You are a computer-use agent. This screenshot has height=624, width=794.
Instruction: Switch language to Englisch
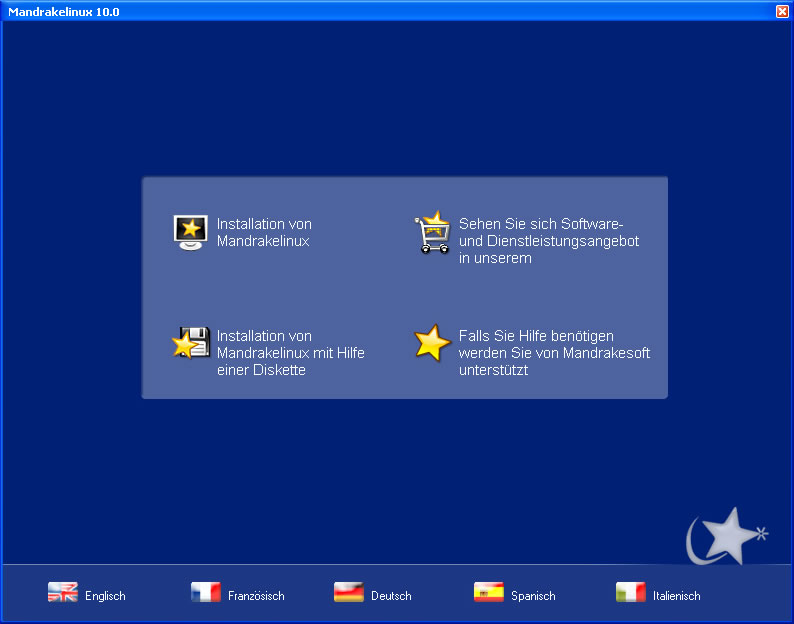click(x=105, y=596)
